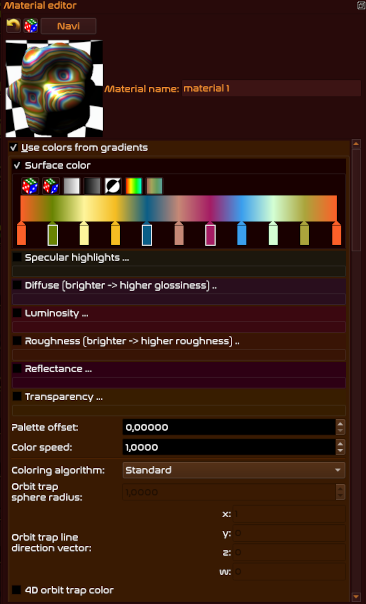
Task: Increase Color speed with up arrow
Action: pyautogui.click(x=340, y=443)
